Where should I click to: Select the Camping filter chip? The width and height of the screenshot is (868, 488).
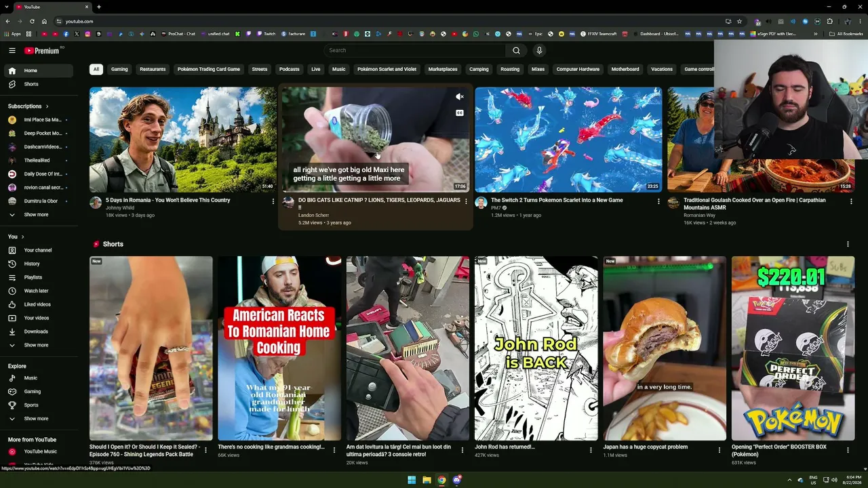click(479, 69)
